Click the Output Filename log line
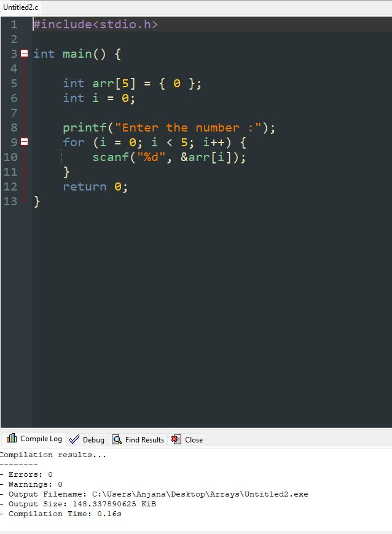 pos(154,494)
